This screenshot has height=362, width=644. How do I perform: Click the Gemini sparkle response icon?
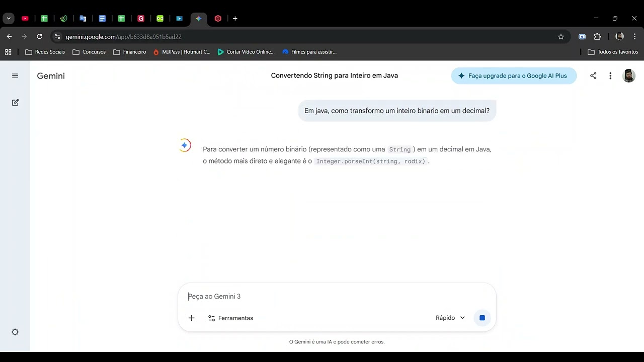coord(185,145)
